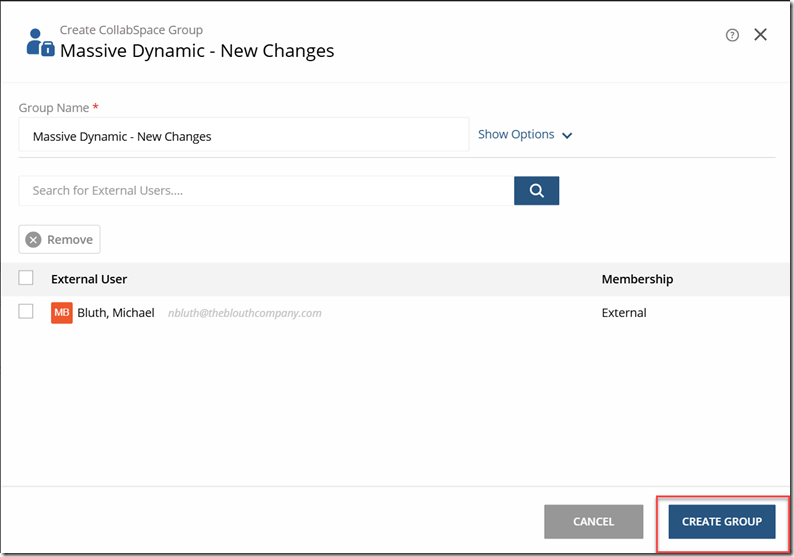Click the Massive Dynamic - New Changes title
The height and width of the screenshot is (557, 794).
(x=197, y=50)
